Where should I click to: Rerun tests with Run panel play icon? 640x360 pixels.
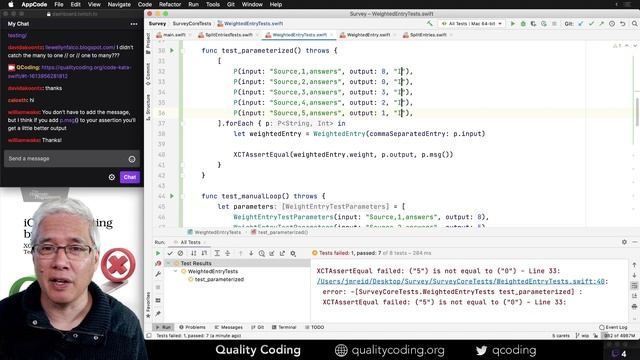click(x=158, y=253)
